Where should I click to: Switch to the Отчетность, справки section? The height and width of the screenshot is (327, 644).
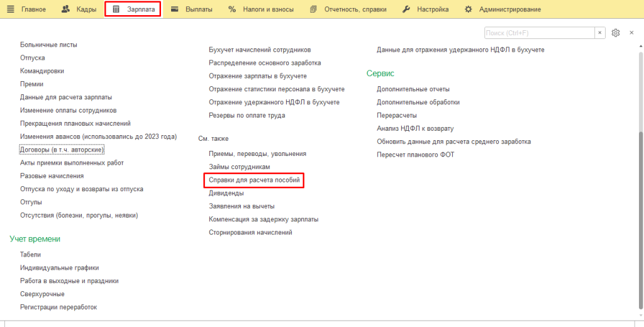355,9
